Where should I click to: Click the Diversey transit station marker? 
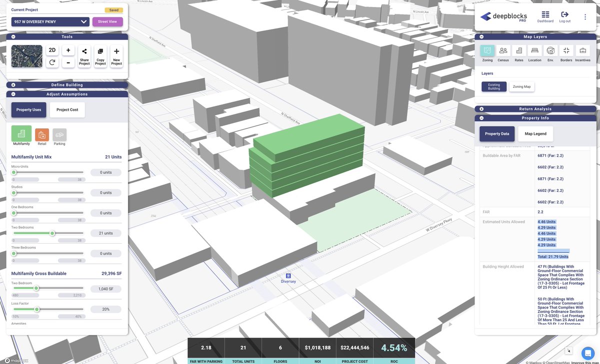pos(288,276)
